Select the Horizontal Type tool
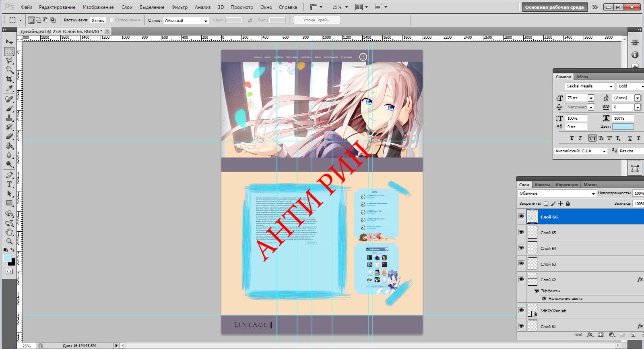The image size is (644, 349). (x=9, y=184)
